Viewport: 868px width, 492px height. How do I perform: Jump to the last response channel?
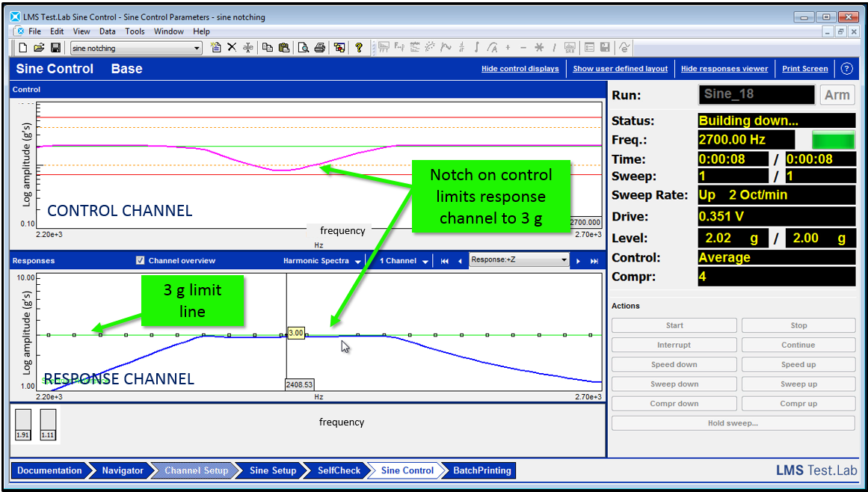point(594,261)
